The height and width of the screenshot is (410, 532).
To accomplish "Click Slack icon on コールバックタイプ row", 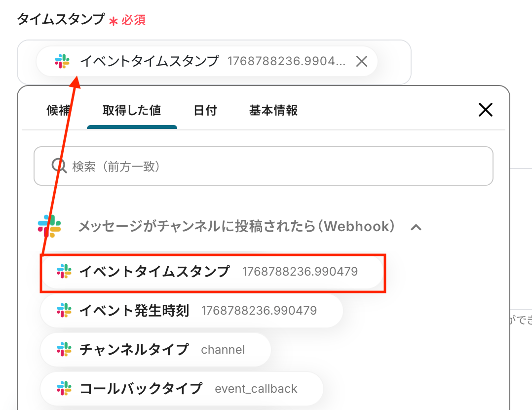I will pyautogui.click(x=64, y=389).
